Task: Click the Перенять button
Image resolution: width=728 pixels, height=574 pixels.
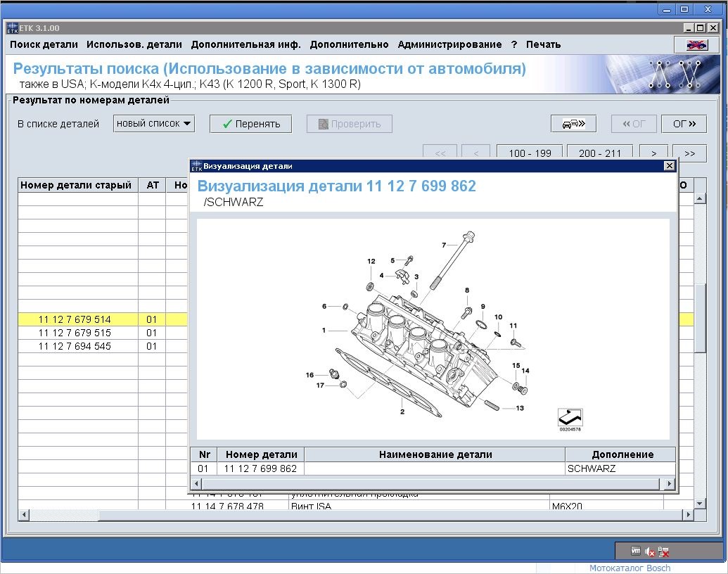Action: coord(250,124)
